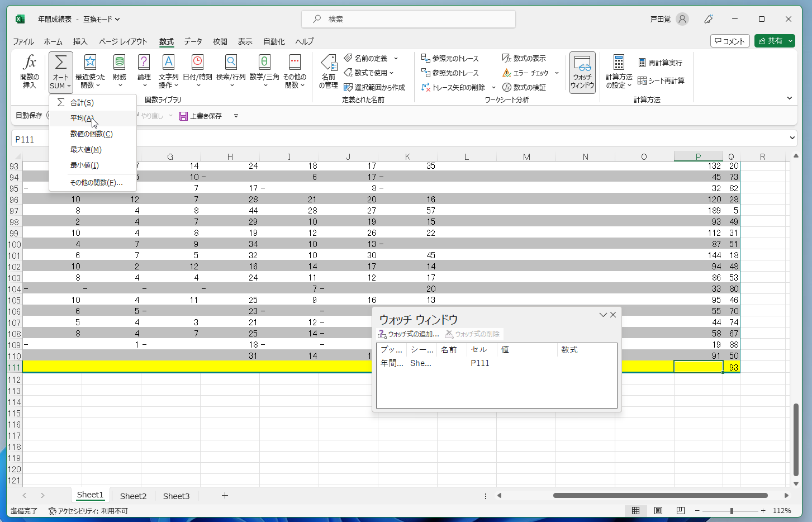Open the 計算方法の設定 dropdown
Screen dimensions: 812x522
[619, 71]
